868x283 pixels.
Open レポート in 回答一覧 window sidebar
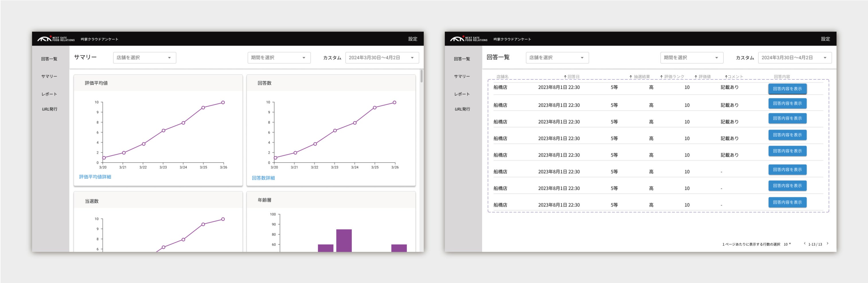click(462, 94)
